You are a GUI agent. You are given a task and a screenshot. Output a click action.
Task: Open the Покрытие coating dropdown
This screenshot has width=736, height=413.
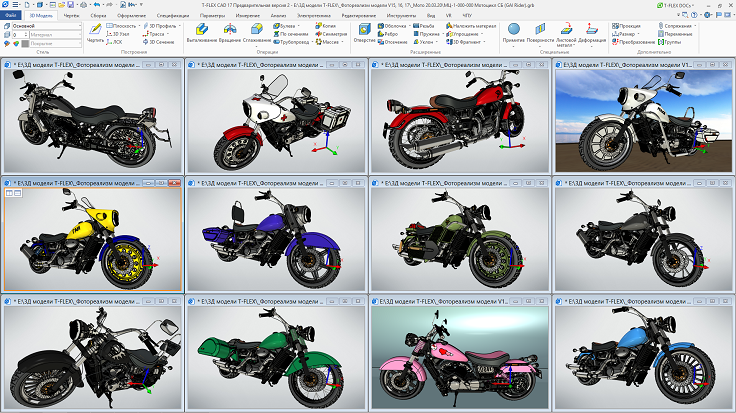coord(55,44)
